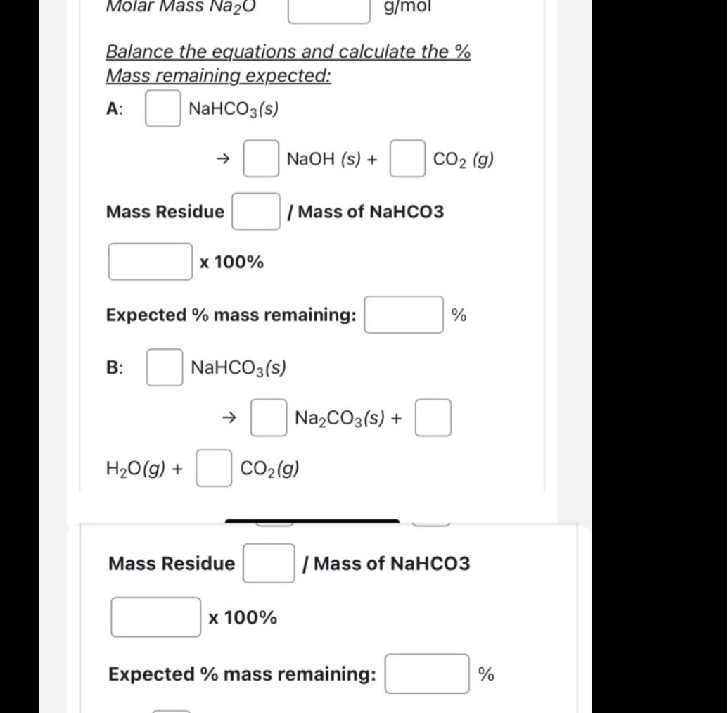Click the Molar Mass Na2O input box
This screenshot has height=713, width=728.
328,10
